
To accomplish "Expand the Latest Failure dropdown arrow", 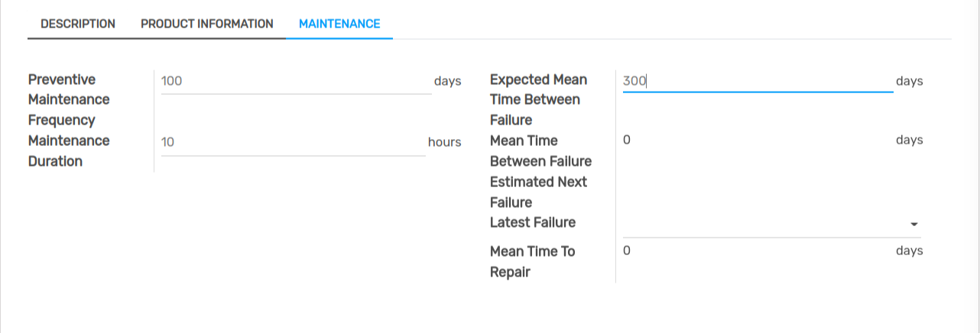I will (x=913, y=225).
